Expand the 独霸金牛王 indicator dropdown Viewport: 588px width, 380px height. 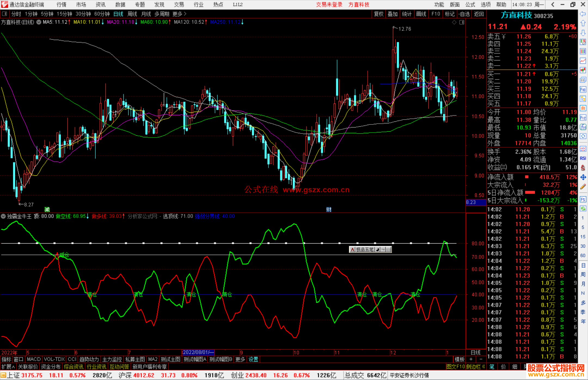pyautogui.click(x=3, y=216)
